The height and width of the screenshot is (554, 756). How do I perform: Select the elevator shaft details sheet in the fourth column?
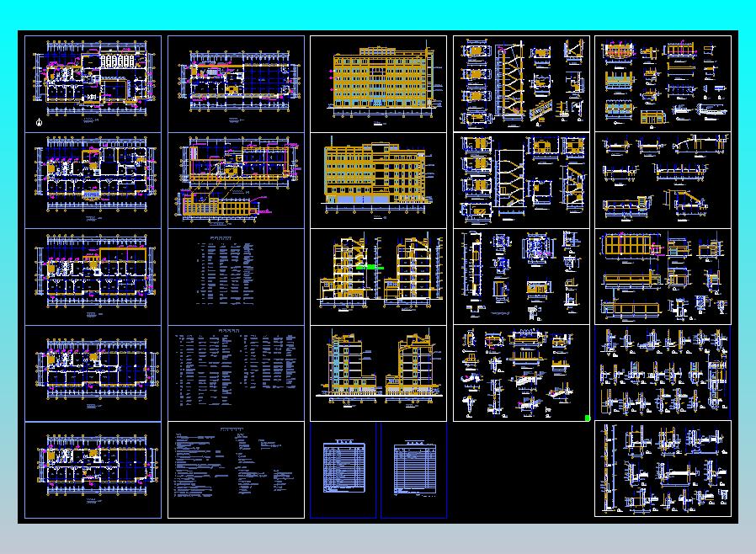pos(522,277)
